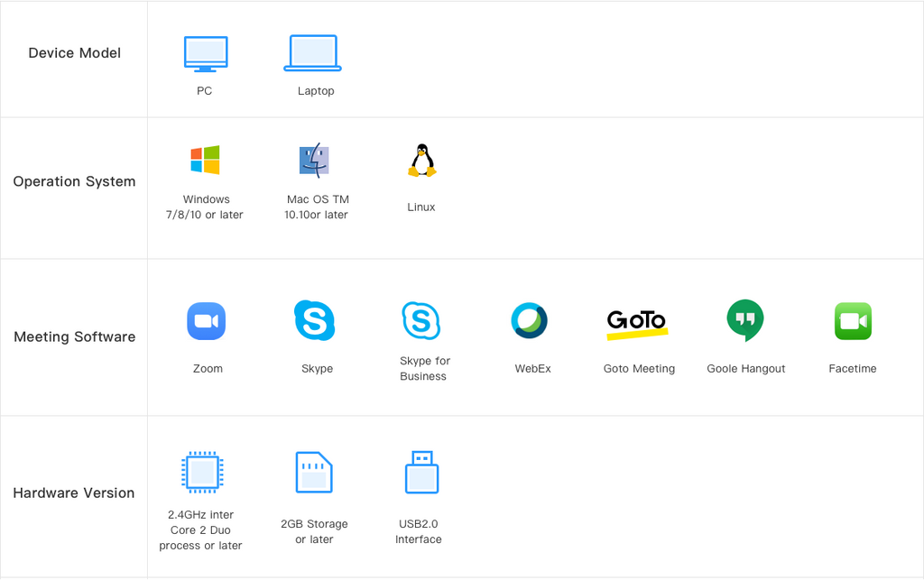The image size is (924, 580).
Task: Choose the green Facetime icon
Action: tap(853, 321)
